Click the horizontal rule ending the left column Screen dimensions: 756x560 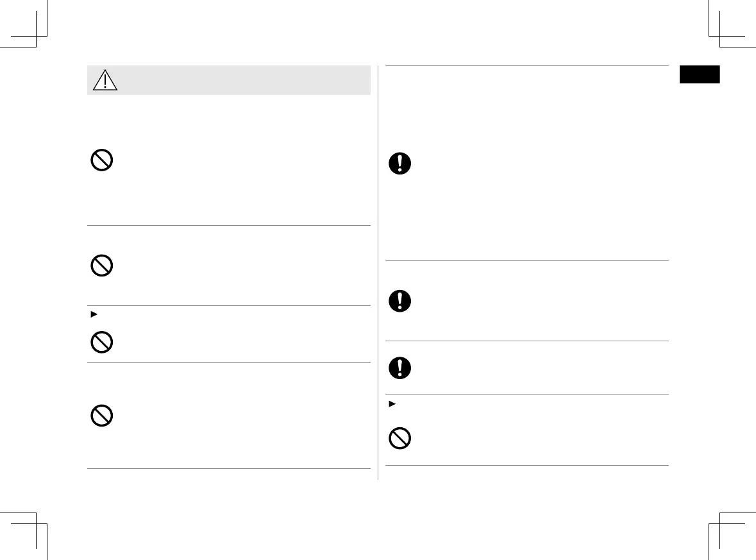click(x=229, y=469)
